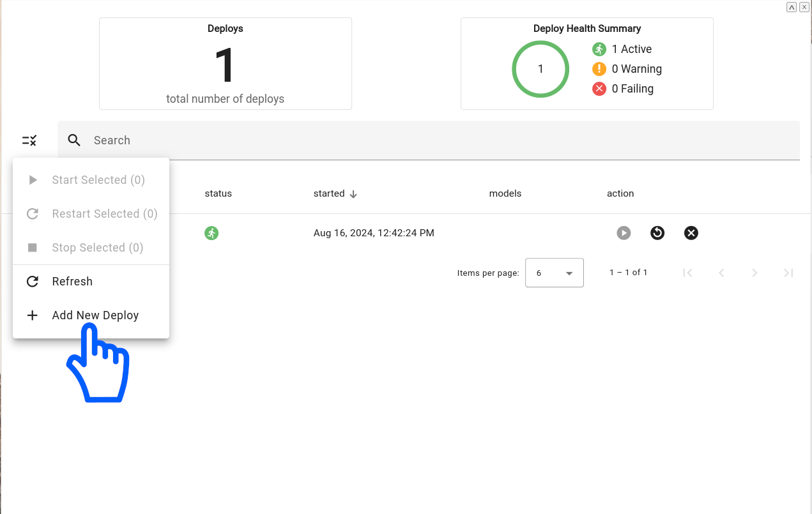
Task: Sort by the started column header
Action: tap(329, 193)
